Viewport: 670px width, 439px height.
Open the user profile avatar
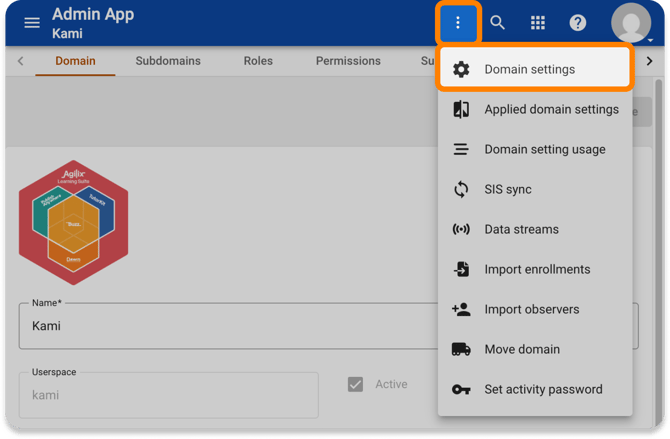(631, 23)
